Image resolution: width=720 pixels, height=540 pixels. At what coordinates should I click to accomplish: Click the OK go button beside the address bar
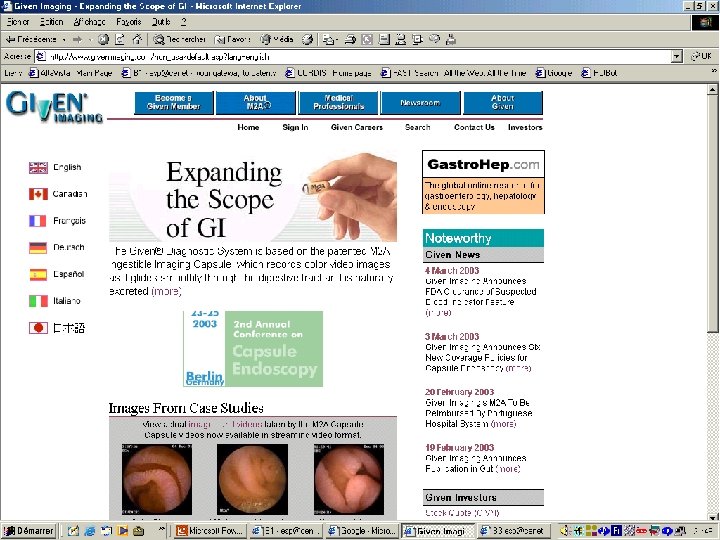click(701, 56)
